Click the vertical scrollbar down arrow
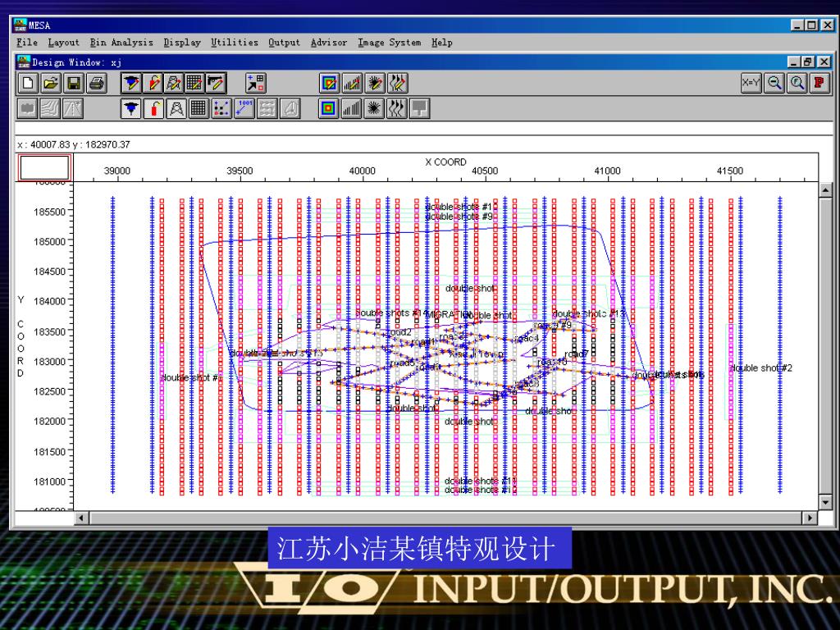 click(x=825, y=502)
